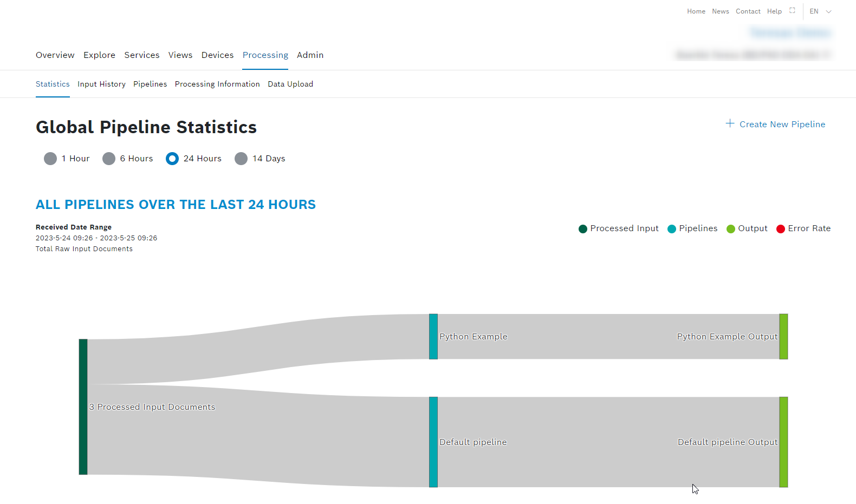The image size is (856, 504).
Task: Click the red Error Rate legend dot
Action: click(781, 229)
